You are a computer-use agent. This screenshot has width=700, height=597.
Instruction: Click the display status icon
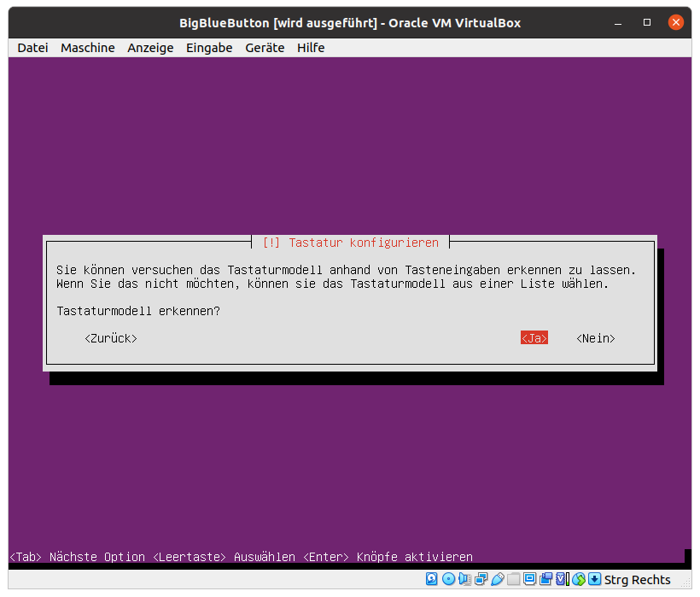click(x=529, y=579)
